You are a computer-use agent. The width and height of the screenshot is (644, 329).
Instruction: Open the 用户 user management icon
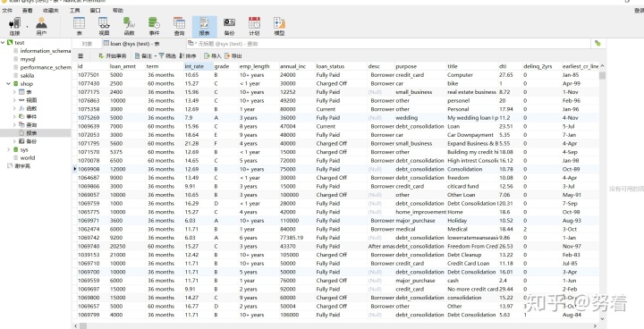pyautogui.click(x=41, y=26)
